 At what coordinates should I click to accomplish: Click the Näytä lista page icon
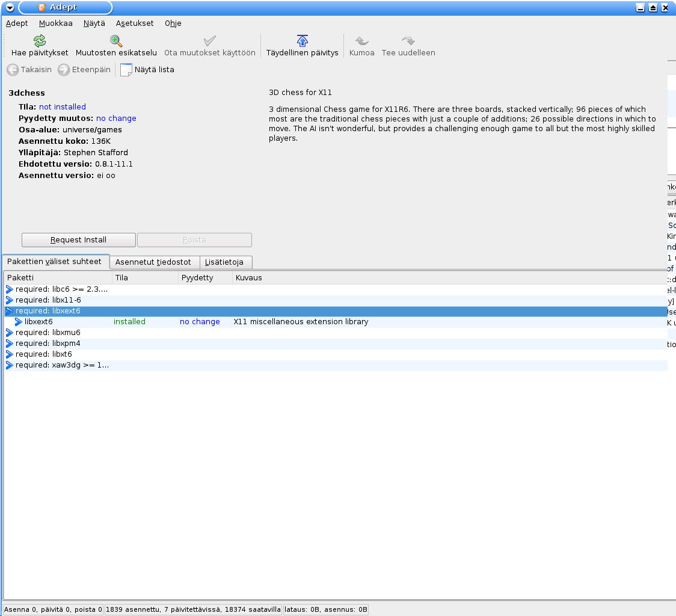[x=126, y=70]
